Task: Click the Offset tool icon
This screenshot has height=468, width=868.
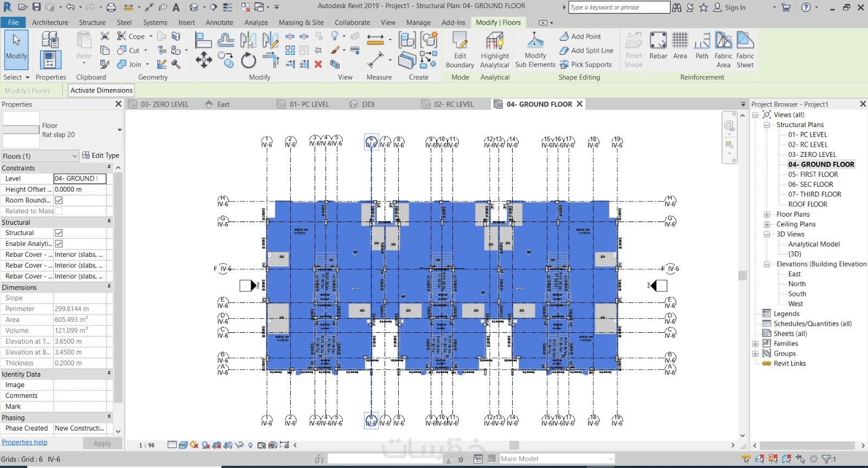Action: [226, 40]
